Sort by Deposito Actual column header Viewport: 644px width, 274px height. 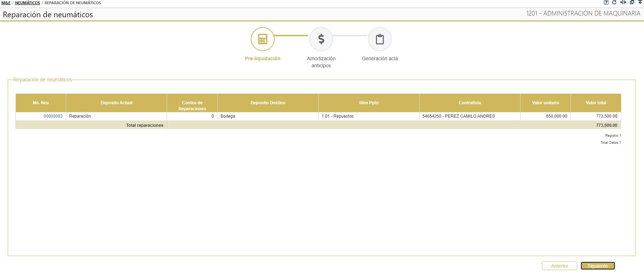116,103
